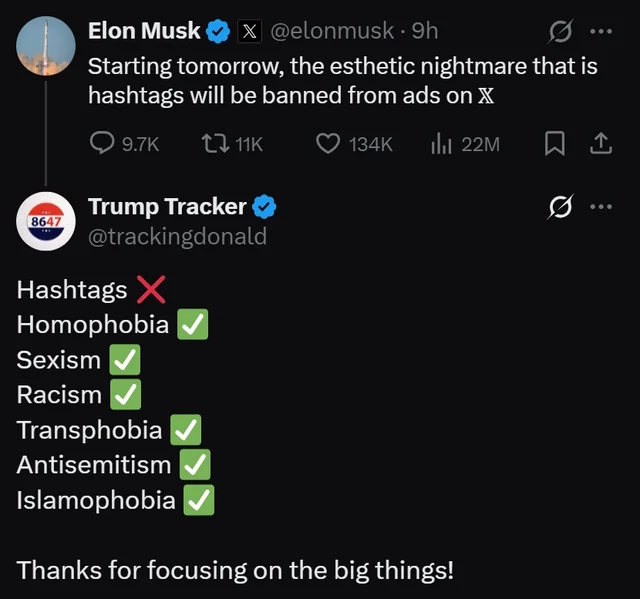The height and width of the screenshot is (599, 640).
Task: Click Elon Musk's blue verified checkmark
Action: click(218, 31)
